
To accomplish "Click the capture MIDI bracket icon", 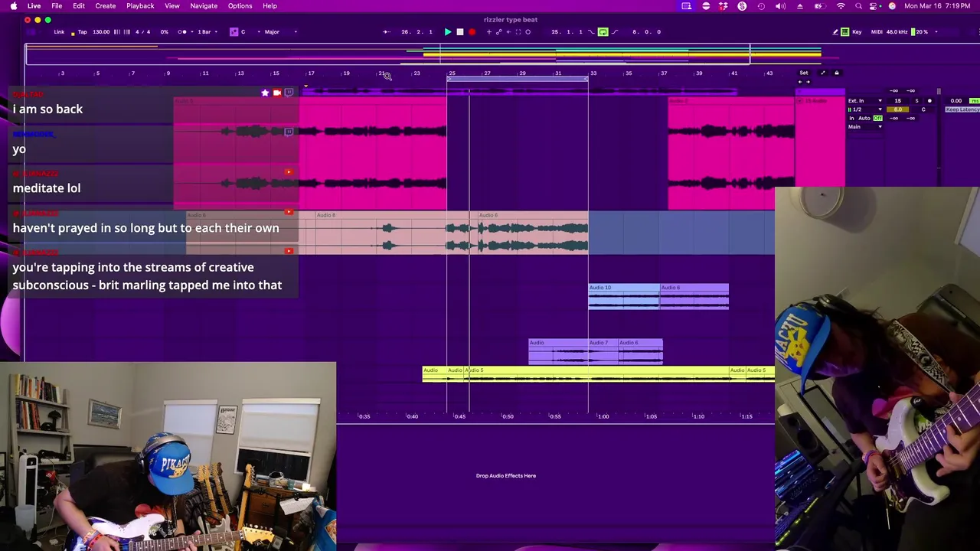I will [518, 31].
